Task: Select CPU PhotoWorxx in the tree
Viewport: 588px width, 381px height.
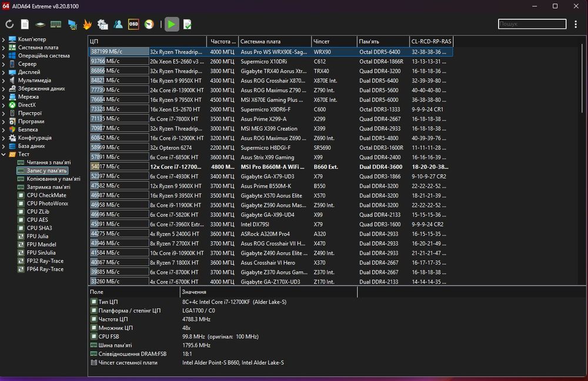Action: pyautogui.click(x=47, y=203)
